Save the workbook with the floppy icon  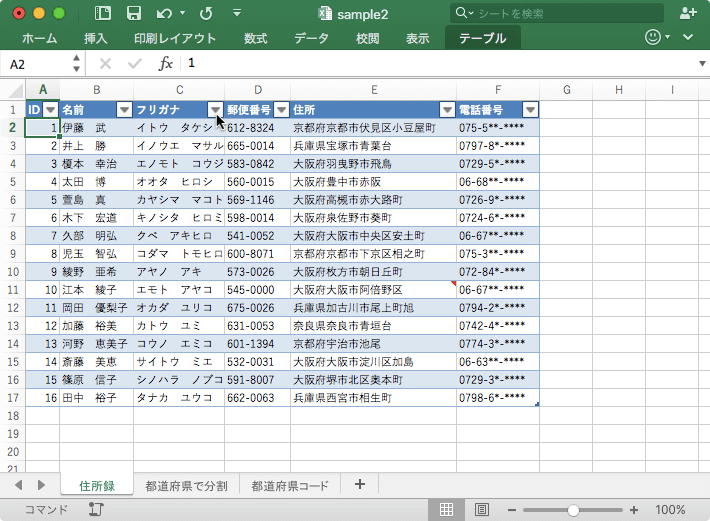[x=134, y=13]
